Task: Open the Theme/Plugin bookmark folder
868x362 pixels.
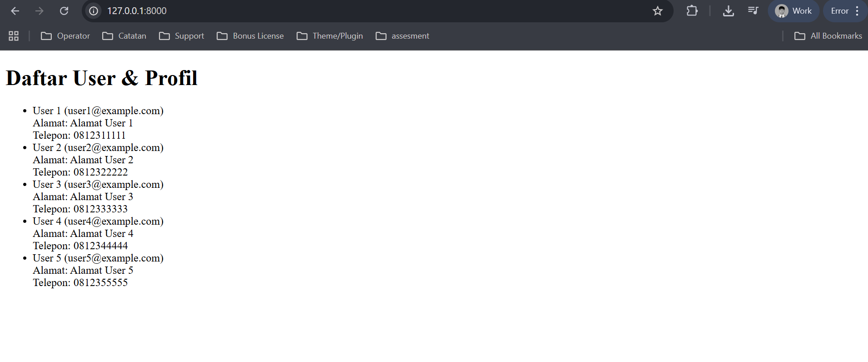Action: 330,36
